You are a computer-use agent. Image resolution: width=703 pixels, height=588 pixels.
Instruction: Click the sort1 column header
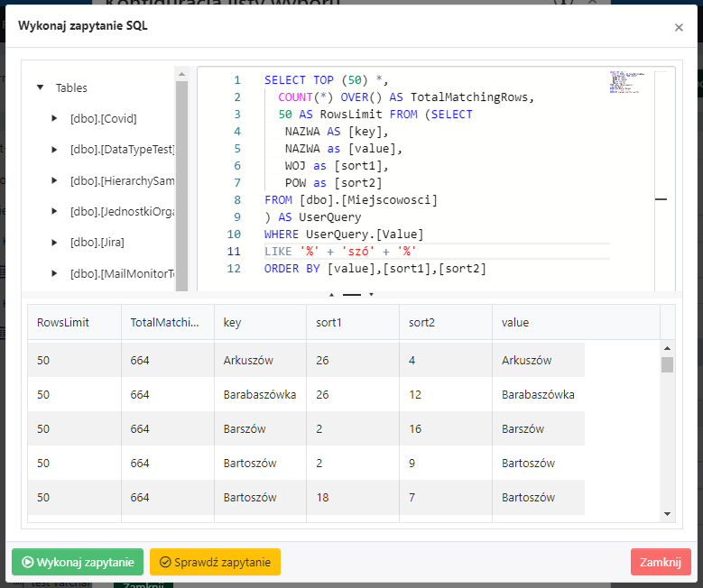352,322
